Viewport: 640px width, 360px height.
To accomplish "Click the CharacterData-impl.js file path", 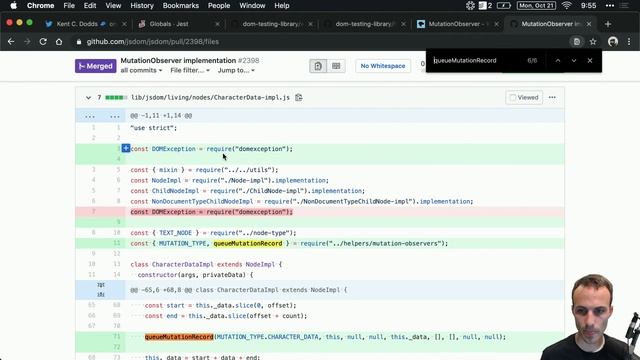I will click(x=210, y=98).
